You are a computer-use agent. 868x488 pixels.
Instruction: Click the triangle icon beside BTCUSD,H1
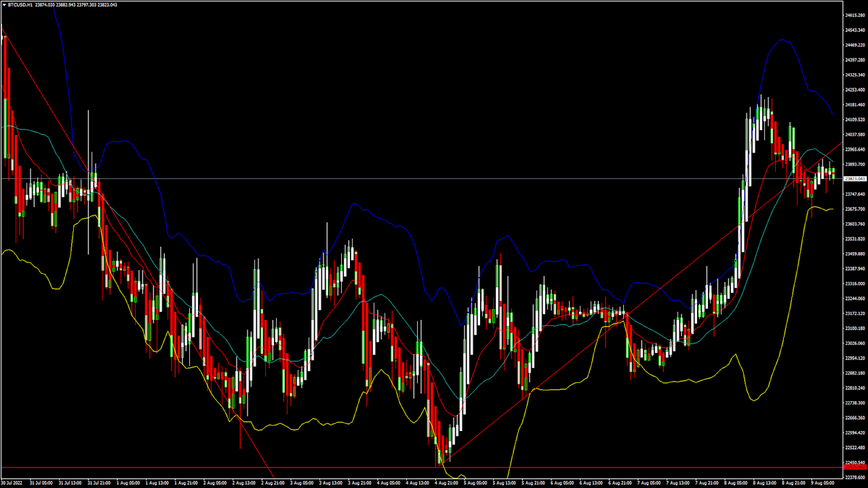click(4, 4)
